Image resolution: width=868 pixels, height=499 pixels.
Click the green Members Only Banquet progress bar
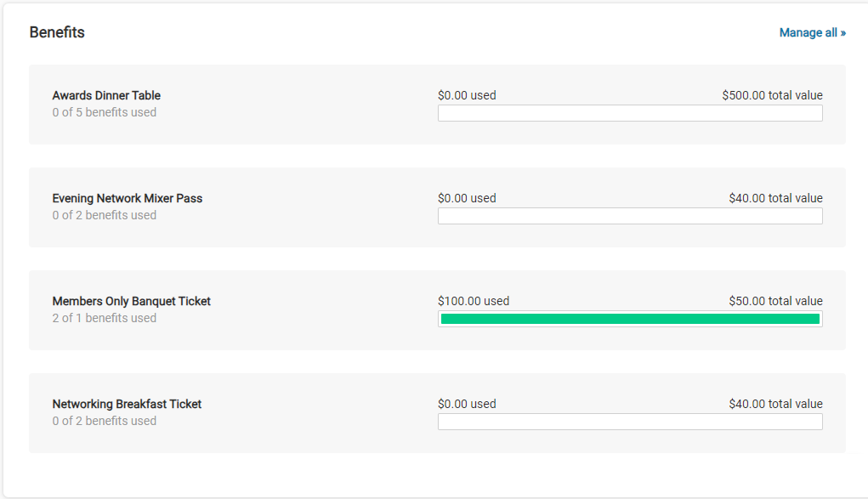point(630,319)
